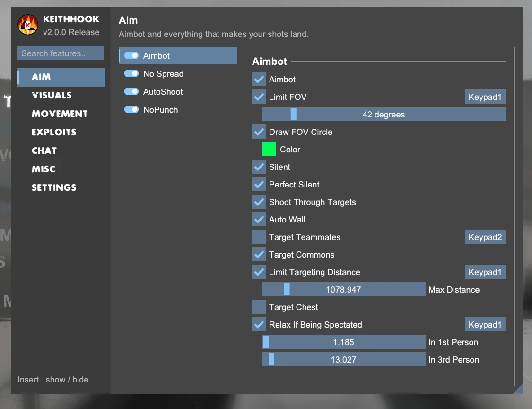
Task: Click the 42 degrees FOV slider
Action: point(384,114)
